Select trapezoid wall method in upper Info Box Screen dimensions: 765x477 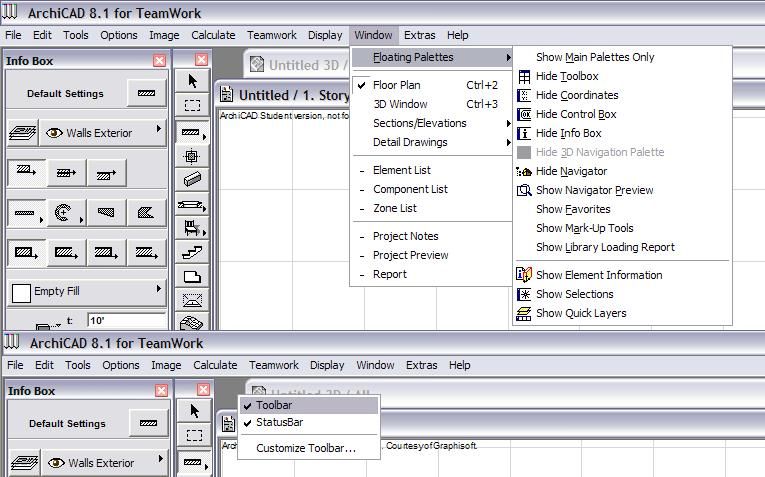(106, 213)
